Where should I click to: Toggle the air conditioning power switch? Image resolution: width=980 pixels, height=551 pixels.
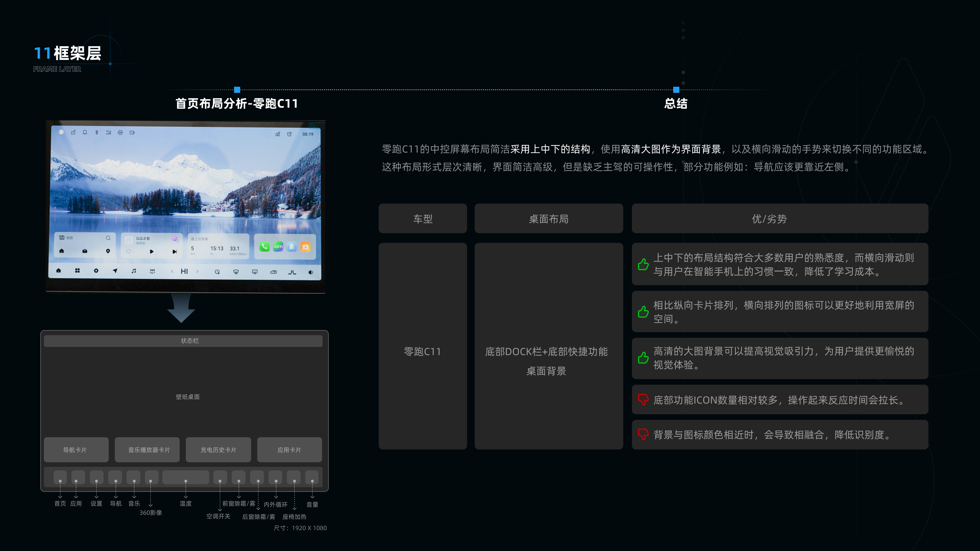coord(217,271)
